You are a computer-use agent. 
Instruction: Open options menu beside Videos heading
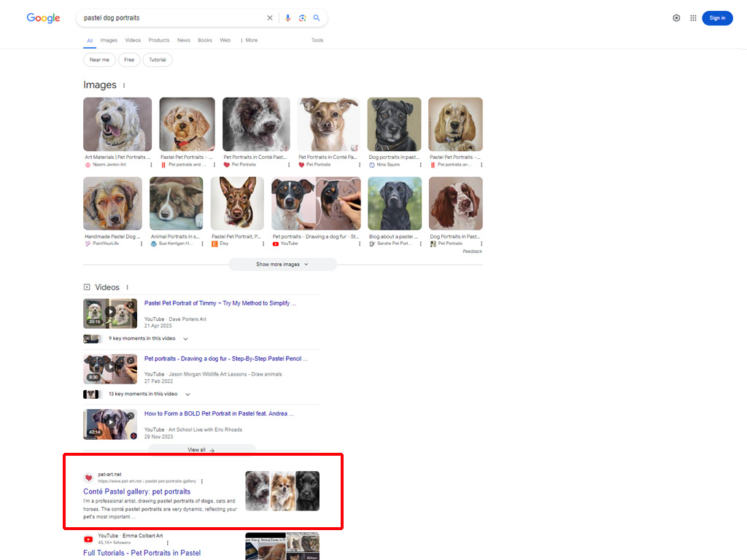tap(128, 287)
